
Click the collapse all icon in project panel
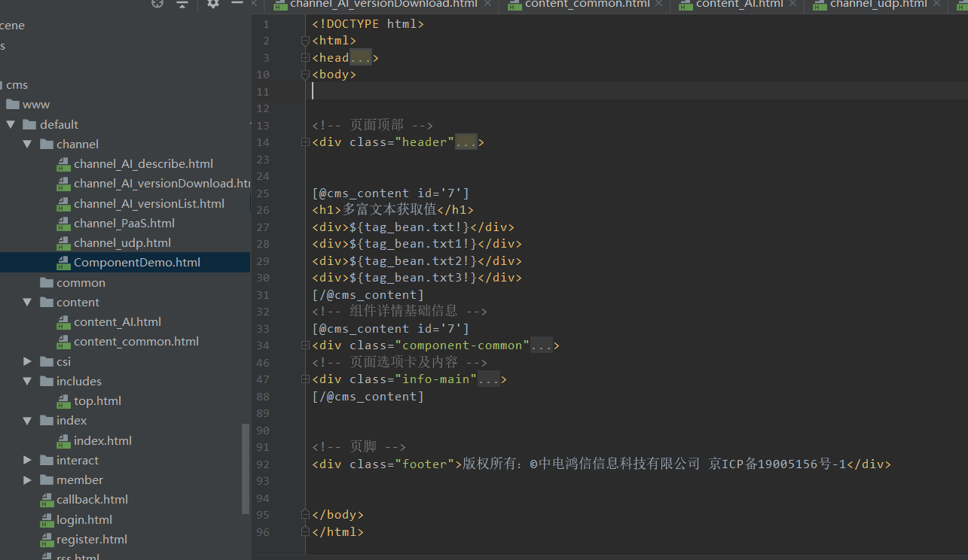(x=182, y=4)
